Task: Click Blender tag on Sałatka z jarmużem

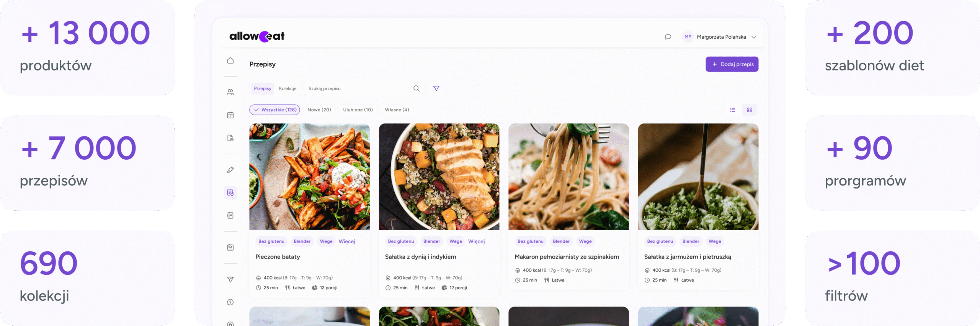Action: click(x=691, y=241)
